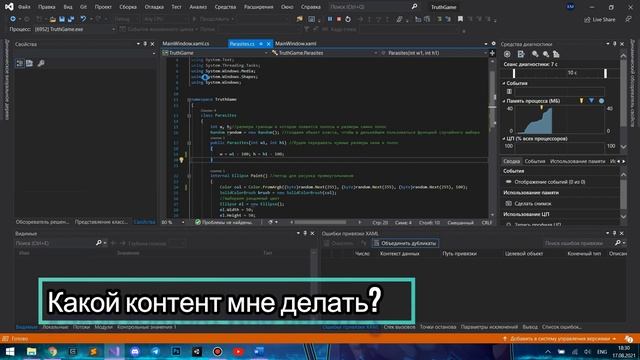Click the Zoom Out icon in diagnostic tools
640x360 pixels.
click(x=546, y=54)
